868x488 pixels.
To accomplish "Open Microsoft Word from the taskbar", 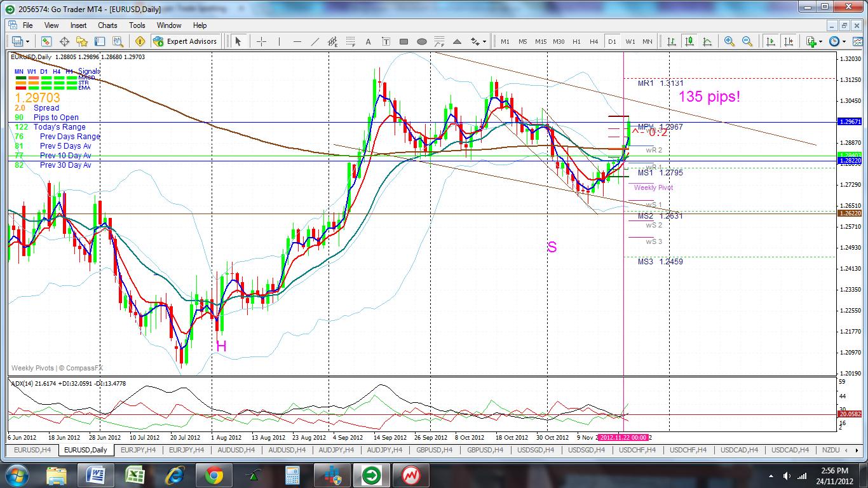I will [96, 475].
